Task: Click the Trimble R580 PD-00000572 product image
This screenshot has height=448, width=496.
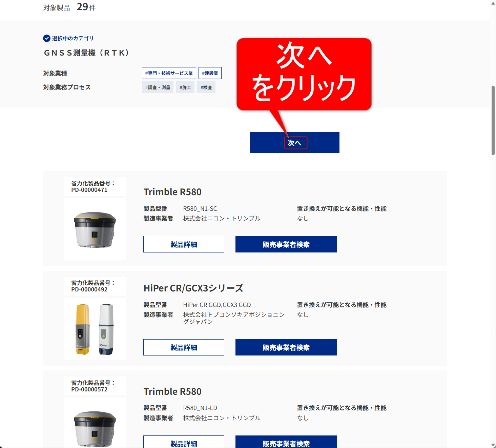Action: (95, 423)
